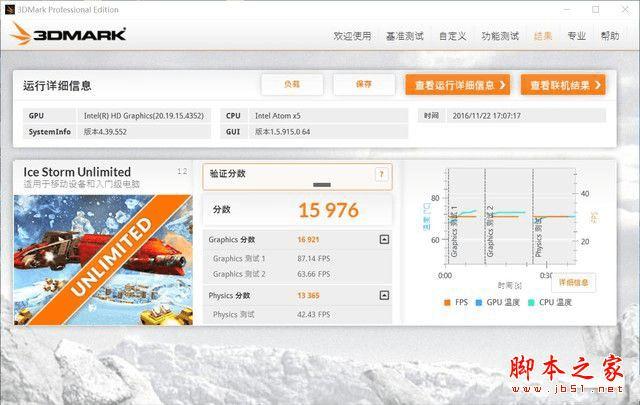This screenshot has height=405, width=640.
Task: Click the FPS orange legend swatch
Action: (447, 303)
